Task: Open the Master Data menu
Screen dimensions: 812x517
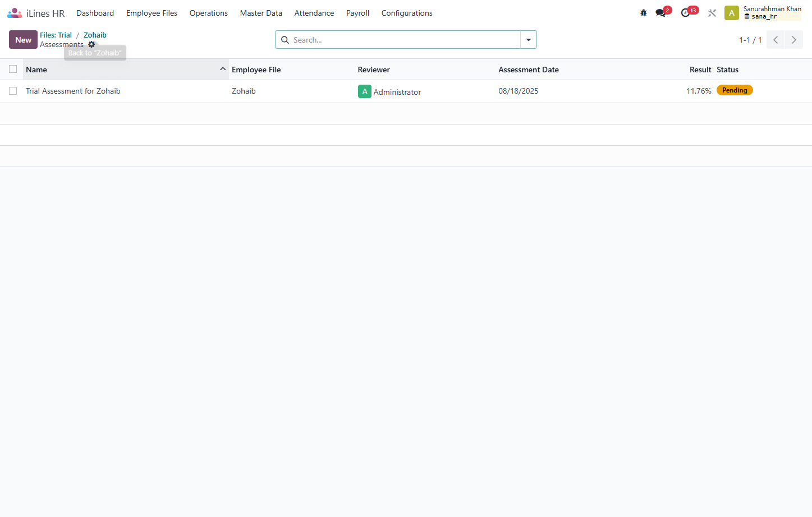Action: [x=261, y=13]
